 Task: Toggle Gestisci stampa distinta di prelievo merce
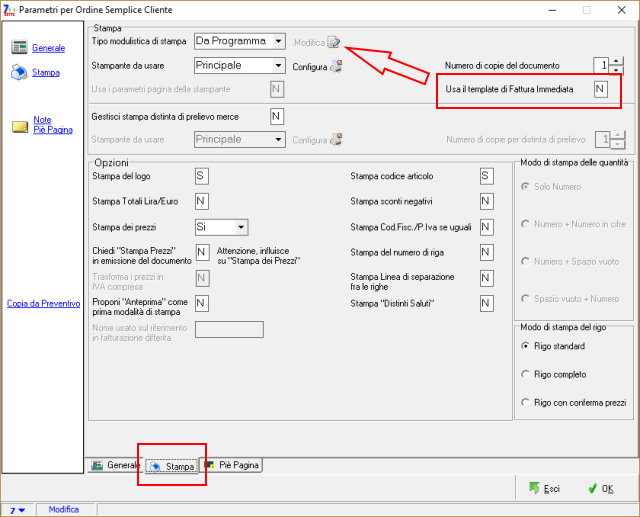coord(277,116)
